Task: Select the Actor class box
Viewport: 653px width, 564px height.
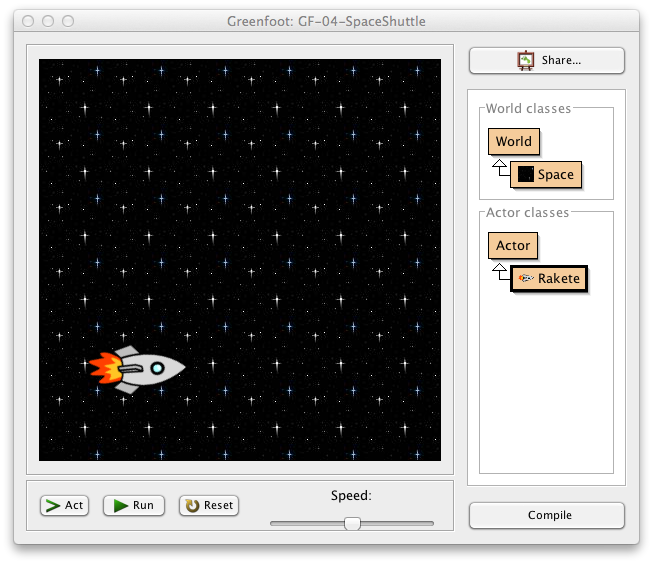Action: [513, 245]
